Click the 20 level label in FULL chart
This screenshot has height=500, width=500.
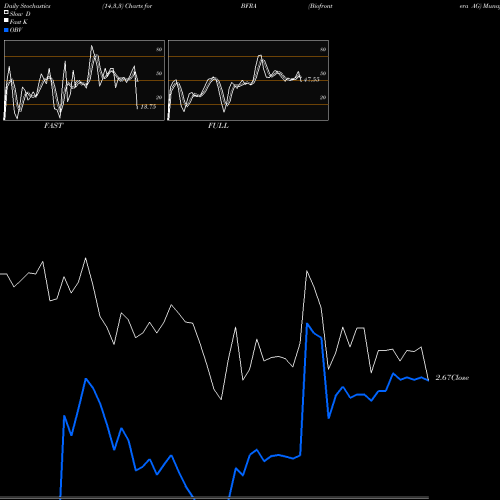coord(323,97)
